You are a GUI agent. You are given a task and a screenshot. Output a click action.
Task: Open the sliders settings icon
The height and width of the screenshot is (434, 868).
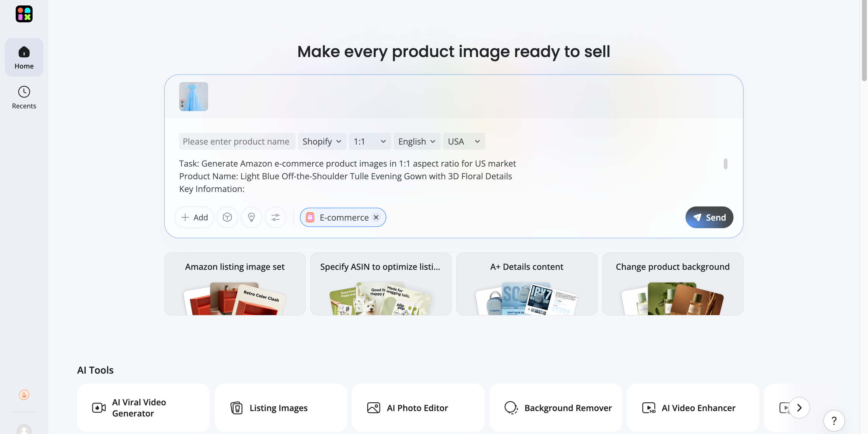click(x=276, y=217)
